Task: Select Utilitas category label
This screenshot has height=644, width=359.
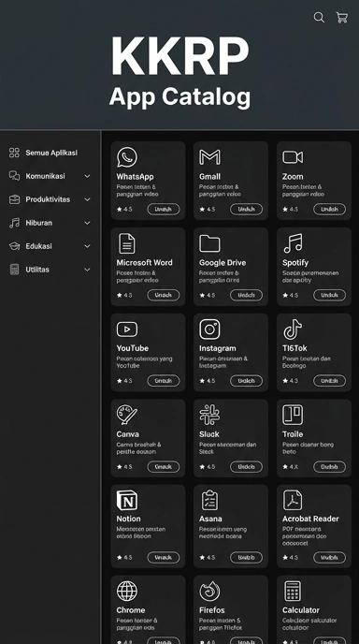Action: coord(37,270)
